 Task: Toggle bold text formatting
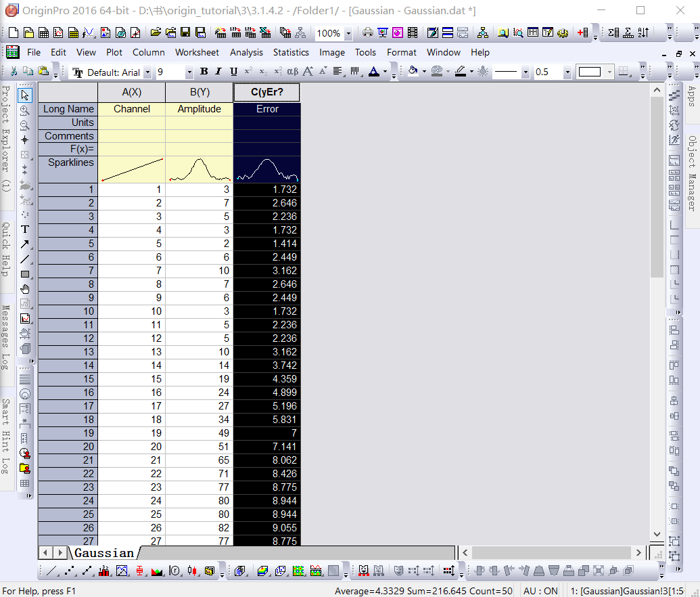click(x=204, y=72)
